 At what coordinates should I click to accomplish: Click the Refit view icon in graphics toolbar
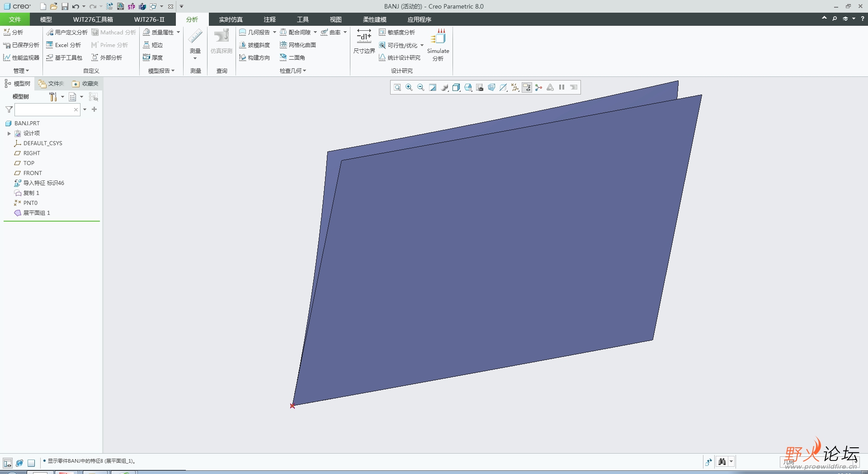397,87
